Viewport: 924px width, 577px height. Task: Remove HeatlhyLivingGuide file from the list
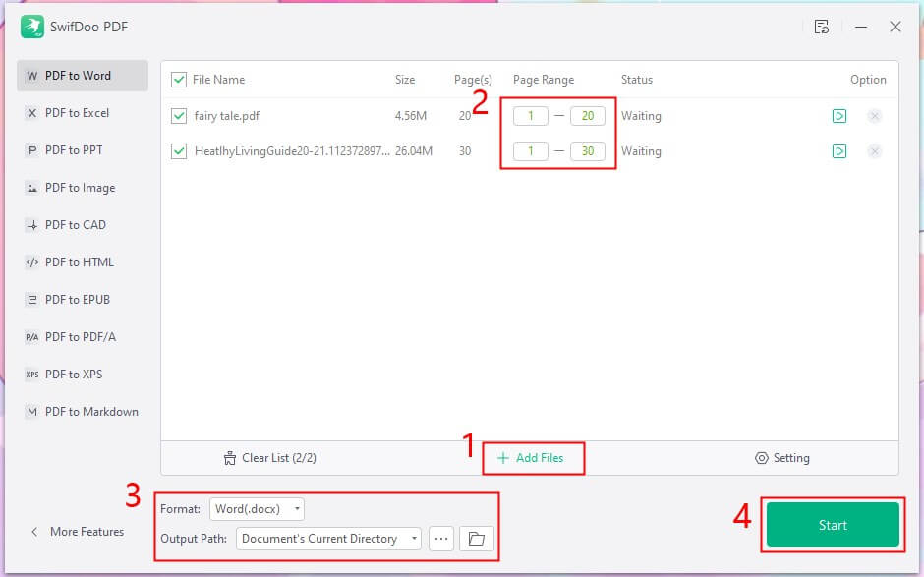click(x=875, y=151)
